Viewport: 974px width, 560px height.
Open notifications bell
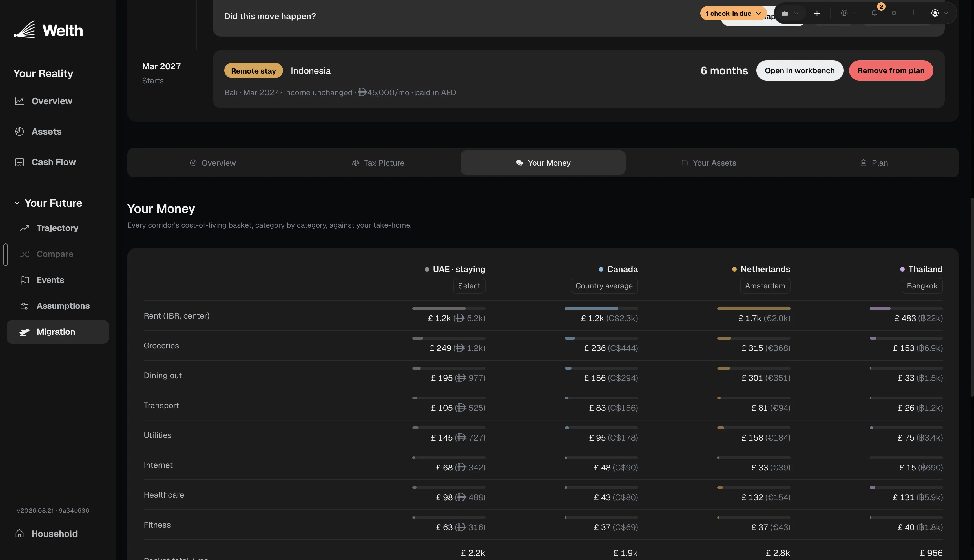[874, 13]
